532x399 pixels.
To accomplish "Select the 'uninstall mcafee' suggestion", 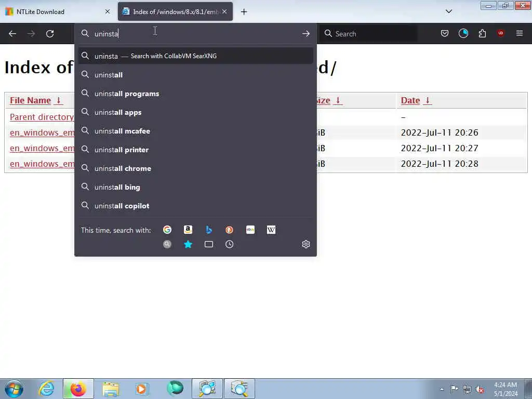I will (x=195, y=131).
